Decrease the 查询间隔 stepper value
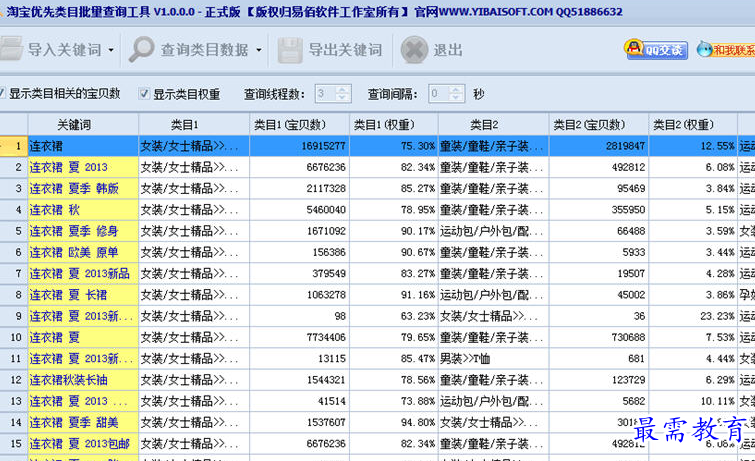Viewport: 755px width, 461px height. tap(456, 98)
